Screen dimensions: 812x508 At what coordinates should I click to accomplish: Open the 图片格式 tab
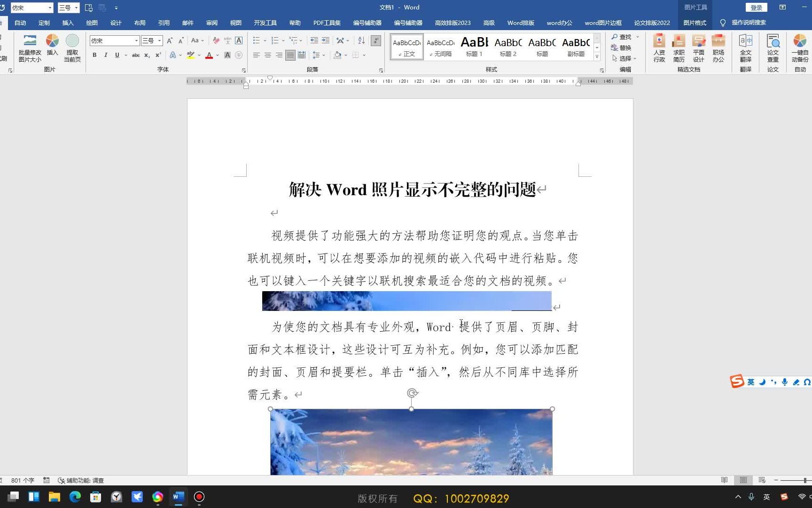point(695,23)
